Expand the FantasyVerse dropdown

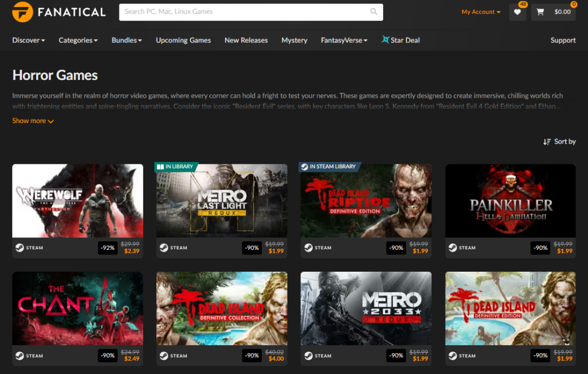(x=345, y=40)
